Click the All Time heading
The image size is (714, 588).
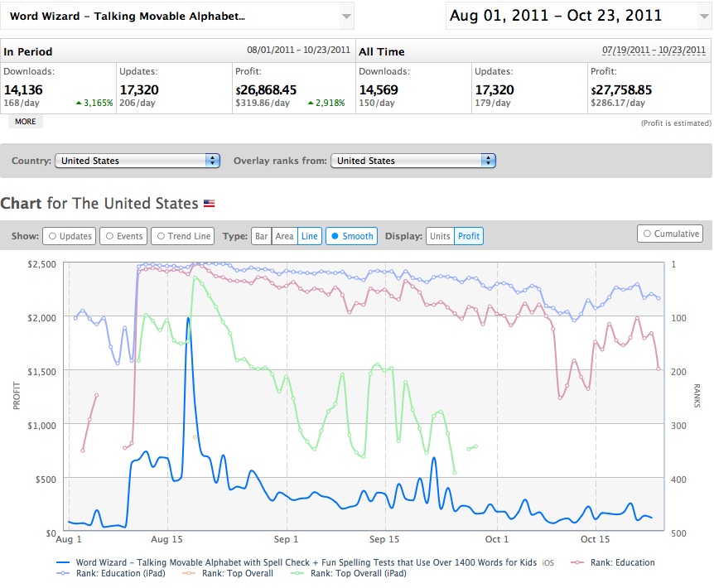[x=382, y=51]
